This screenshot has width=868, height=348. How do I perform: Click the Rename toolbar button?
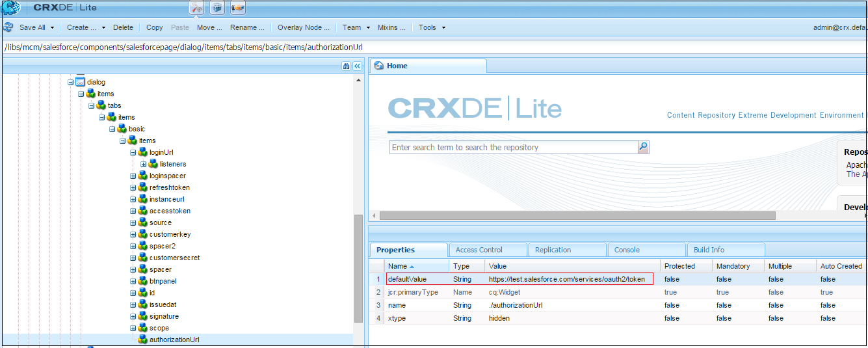click(247, 27)
